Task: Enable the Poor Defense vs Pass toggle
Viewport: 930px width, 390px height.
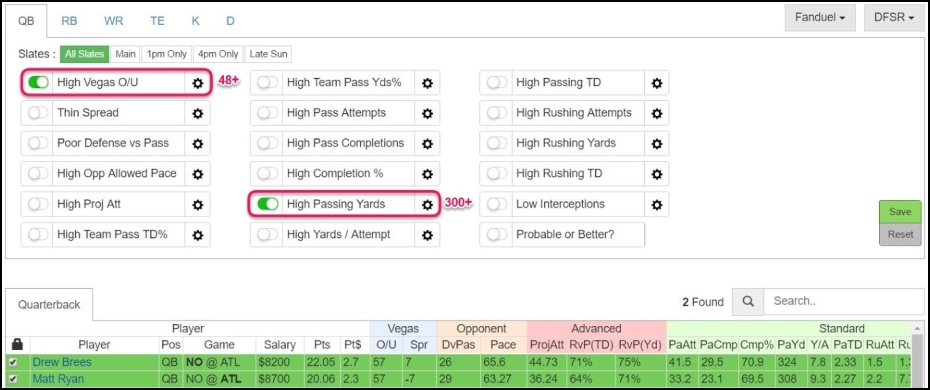Action: pyautogui.click(x=38, y=143)
